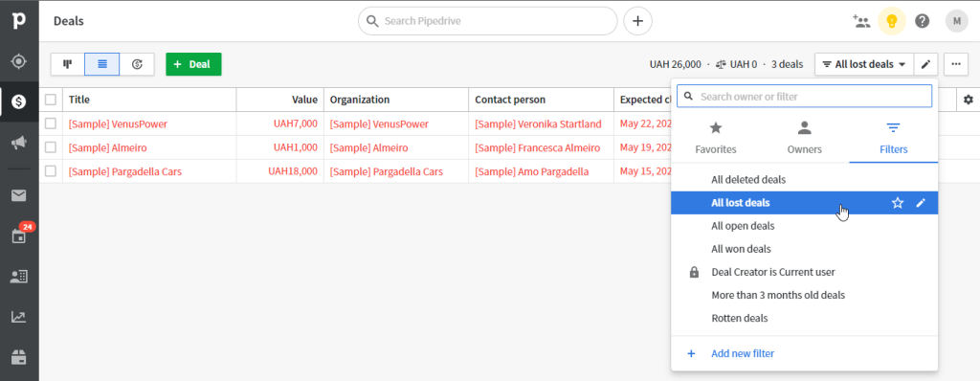
Task: Collapse the All lost deals filter dropdown
Action: 864,64
